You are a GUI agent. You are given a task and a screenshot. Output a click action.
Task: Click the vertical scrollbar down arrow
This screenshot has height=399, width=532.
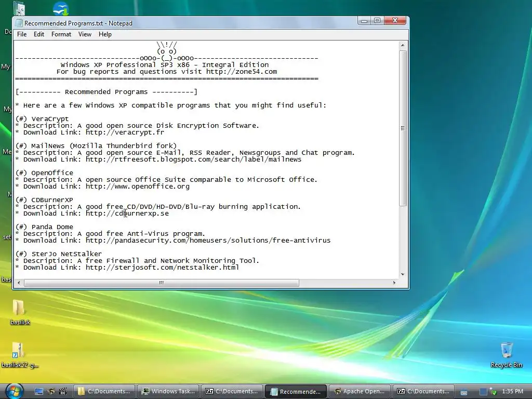(x=403, y=274)
